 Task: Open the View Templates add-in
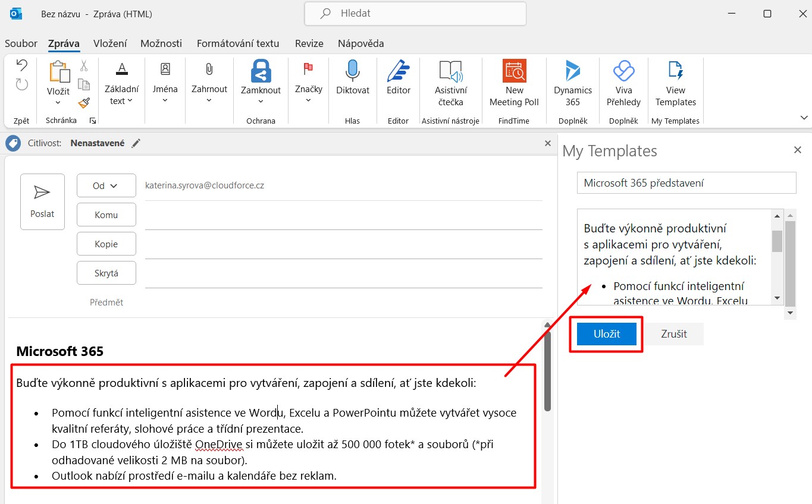click(675, 84)
